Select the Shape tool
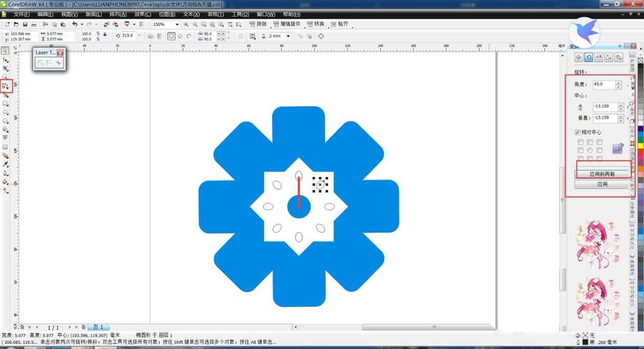Screen dimensions: 644x349 pos(5,60)
